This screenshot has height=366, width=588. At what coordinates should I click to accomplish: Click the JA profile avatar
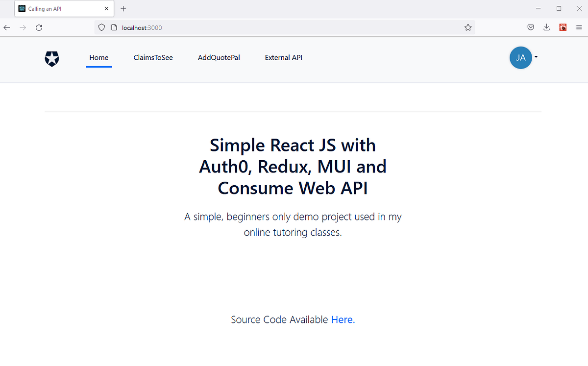click(x=521, y=57)
